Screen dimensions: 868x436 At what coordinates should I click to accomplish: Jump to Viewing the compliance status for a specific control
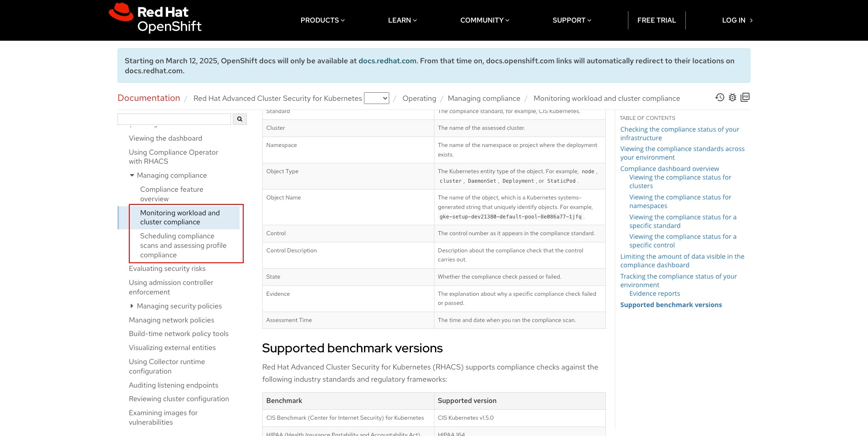[683, 241]
